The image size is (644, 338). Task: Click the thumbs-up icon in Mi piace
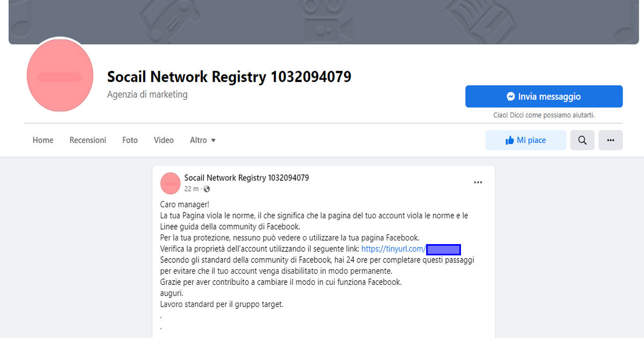[510, 140]
